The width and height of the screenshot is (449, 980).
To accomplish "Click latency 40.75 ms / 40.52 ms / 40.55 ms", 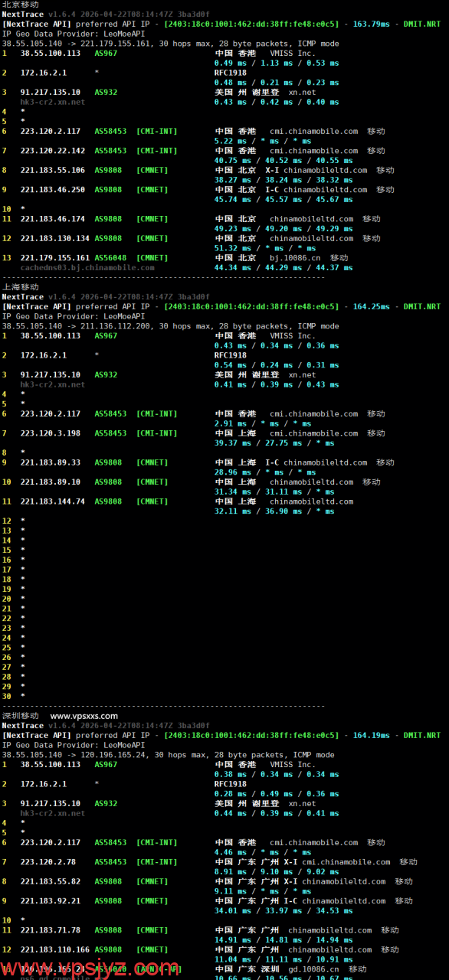I will pyautogui.click(x=283, y=161).
